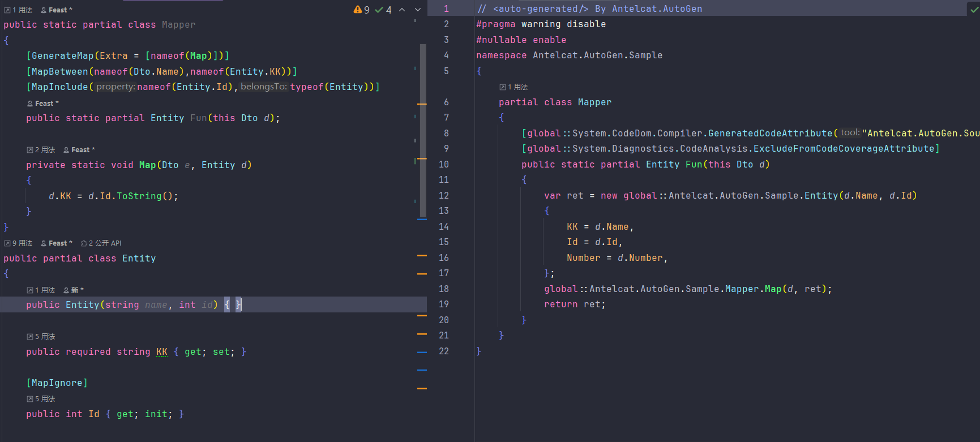Click the 'tool:' inlay hint in GeneratedCodeAttribute

pos(850,133)
